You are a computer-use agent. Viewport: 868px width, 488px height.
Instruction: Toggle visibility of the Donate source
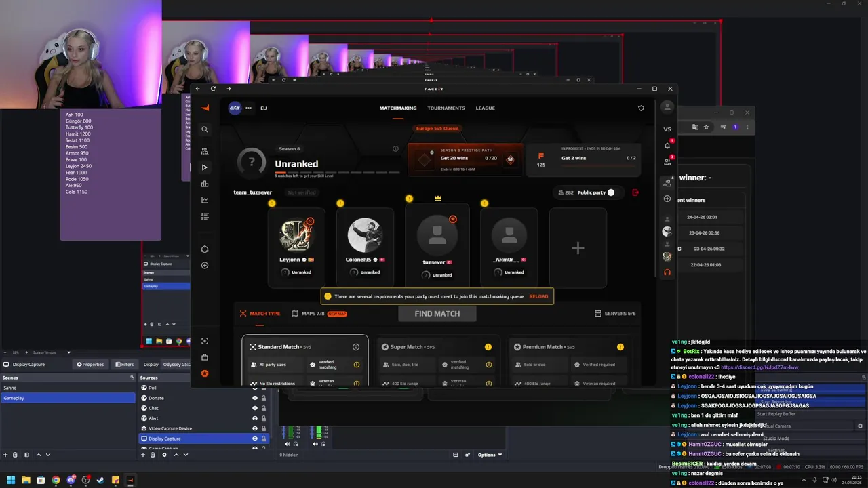coord(255,398)
